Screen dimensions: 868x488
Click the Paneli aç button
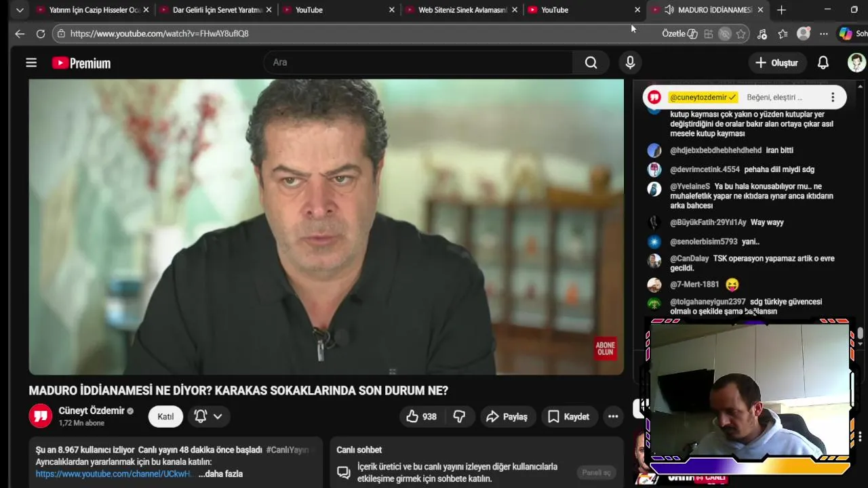coord(596,472)
